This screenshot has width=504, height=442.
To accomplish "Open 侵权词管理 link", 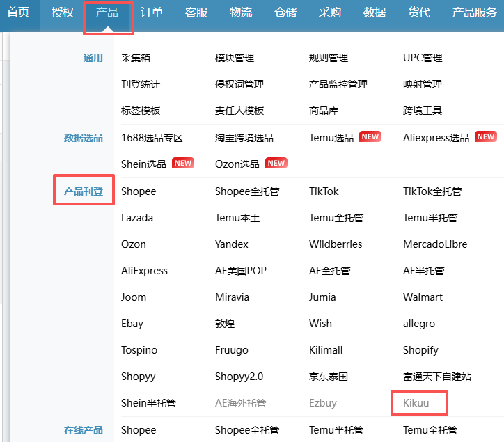I will click(x=239, y=84).
